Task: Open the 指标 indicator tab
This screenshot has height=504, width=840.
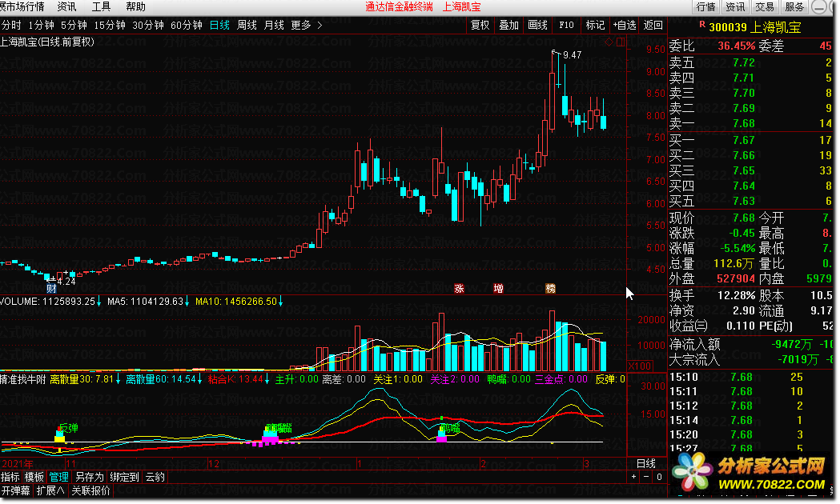Action: [x=10, y=477]
